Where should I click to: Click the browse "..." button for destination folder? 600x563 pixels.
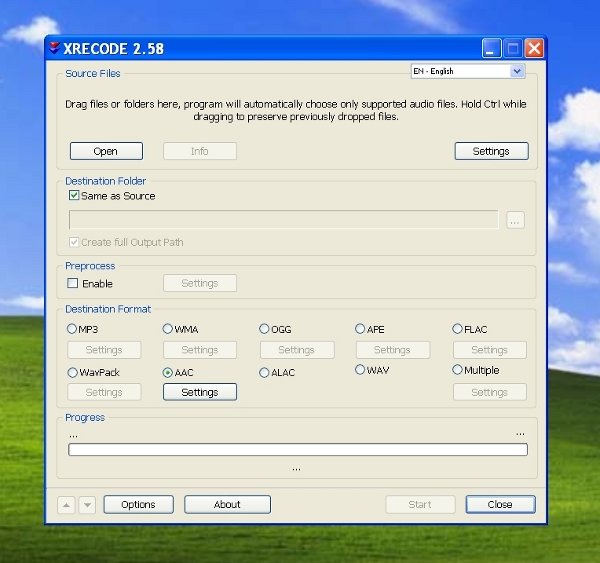tap(515, 220)
